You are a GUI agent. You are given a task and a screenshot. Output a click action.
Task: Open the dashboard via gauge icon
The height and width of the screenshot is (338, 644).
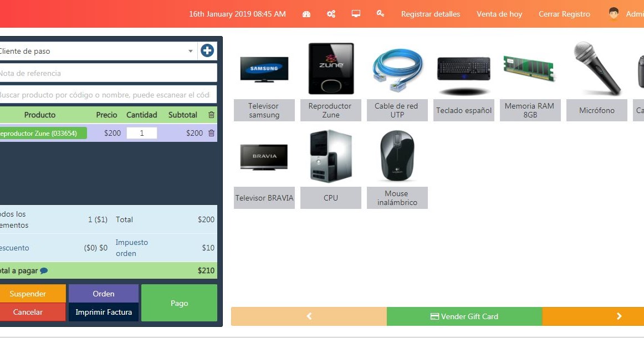pos(306,14)
